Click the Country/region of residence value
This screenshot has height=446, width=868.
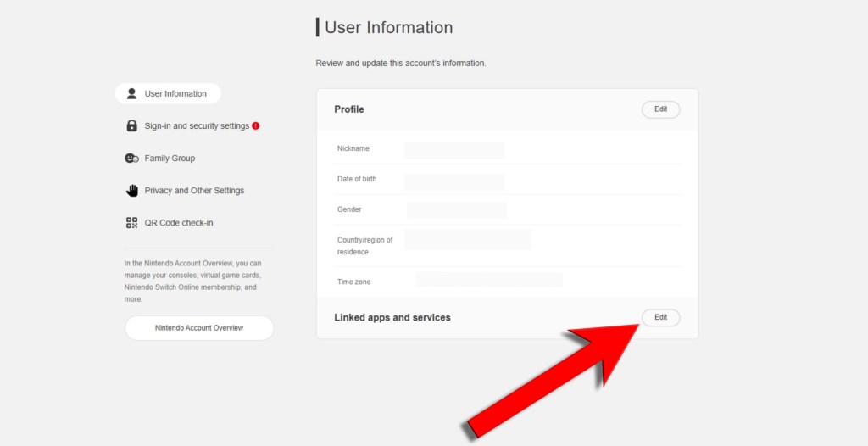pos(467,240)
